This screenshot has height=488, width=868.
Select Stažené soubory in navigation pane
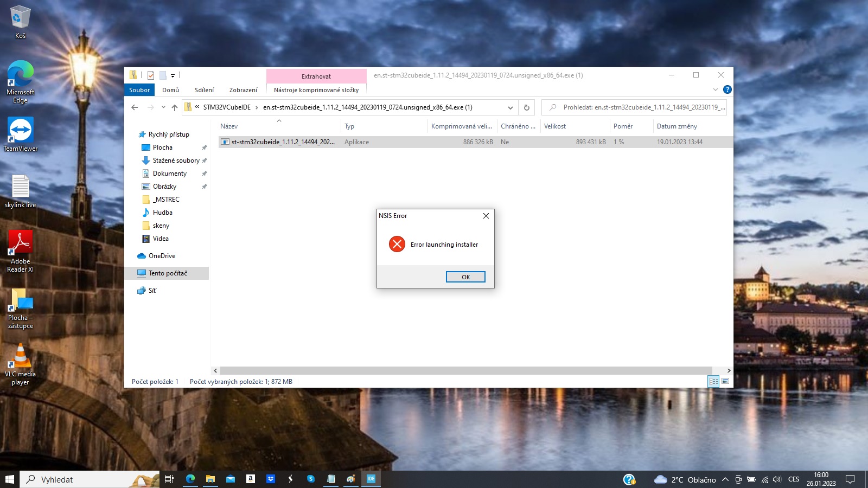click(x=176, y=160)
